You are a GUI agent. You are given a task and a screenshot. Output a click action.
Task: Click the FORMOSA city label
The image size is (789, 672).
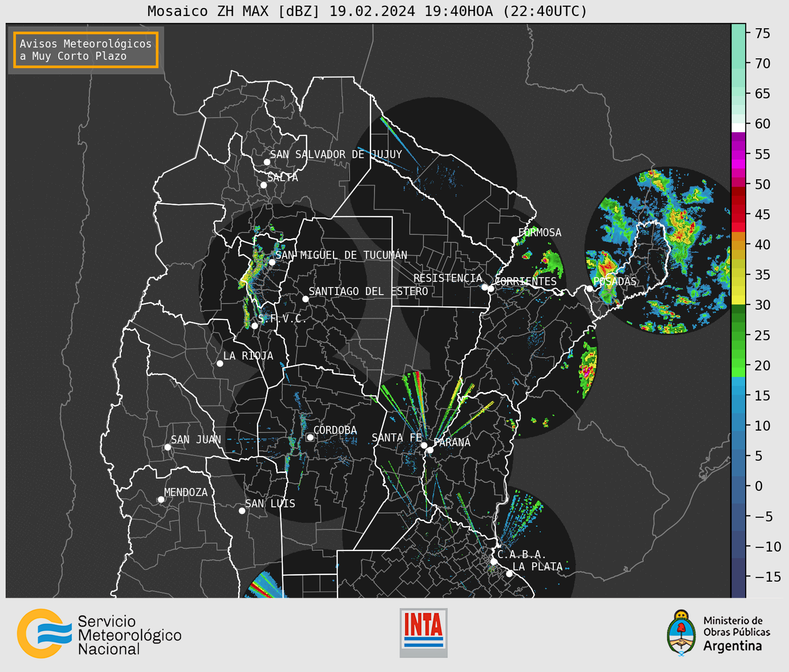[540, 232]
